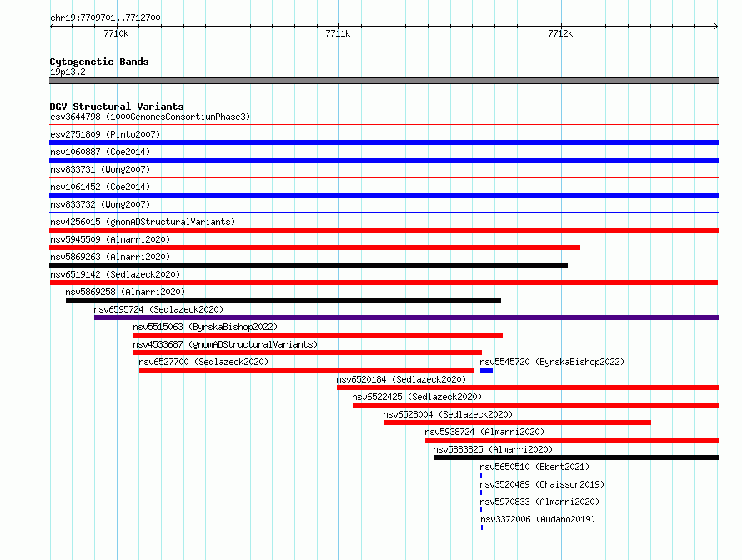This screenshot has height=560, width=742.
Task: Open the nsv3372006 (Audano2019) label
Action: pyautogui.click(x=538, y=519)
